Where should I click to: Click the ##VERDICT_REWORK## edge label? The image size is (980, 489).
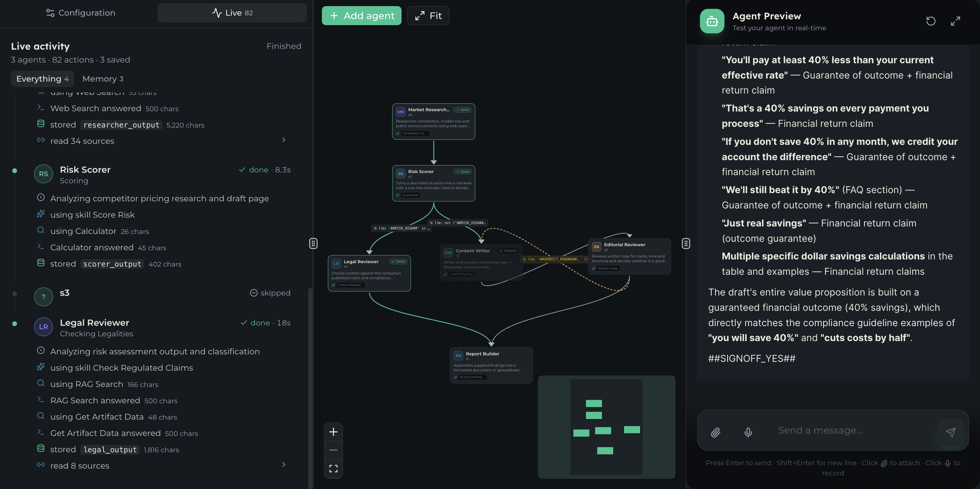pos(554,259)
